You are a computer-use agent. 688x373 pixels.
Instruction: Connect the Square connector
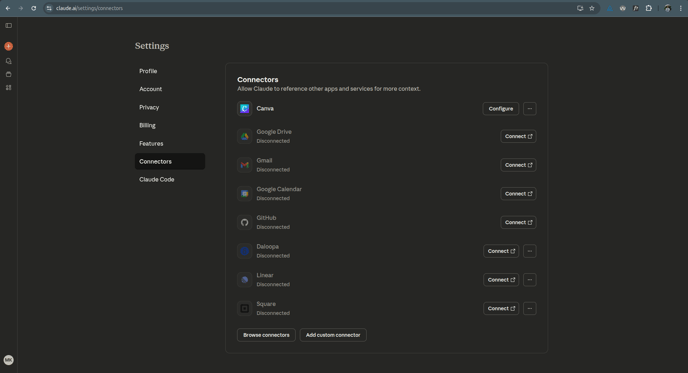[x=501, y=308]
